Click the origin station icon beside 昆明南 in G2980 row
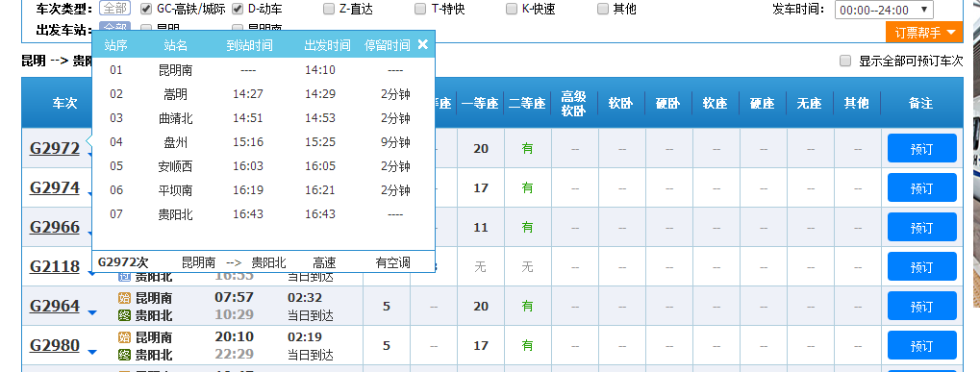 124,337
